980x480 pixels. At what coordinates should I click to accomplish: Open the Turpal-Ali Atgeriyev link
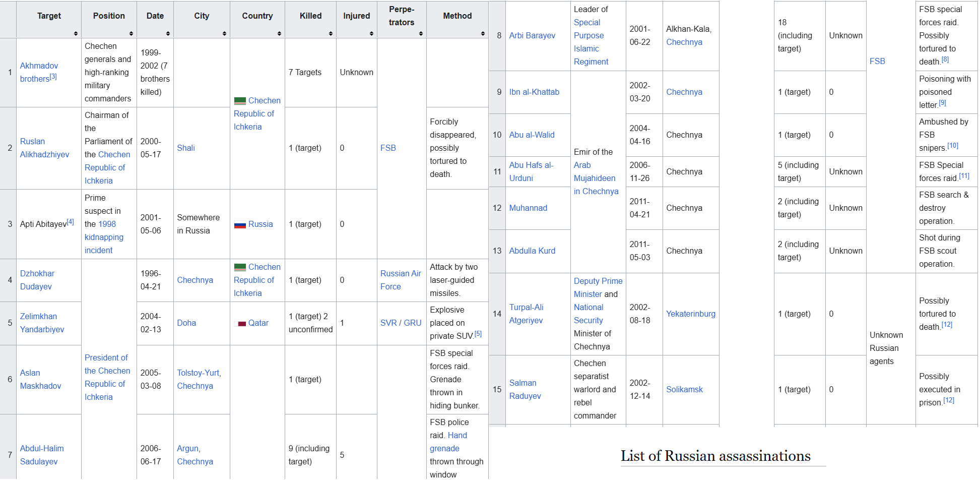527,314
